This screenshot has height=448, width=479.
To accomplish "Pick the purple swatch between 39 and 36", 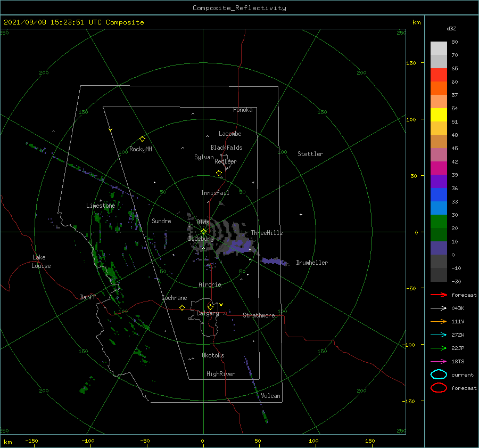I will (x=439, y=182).
